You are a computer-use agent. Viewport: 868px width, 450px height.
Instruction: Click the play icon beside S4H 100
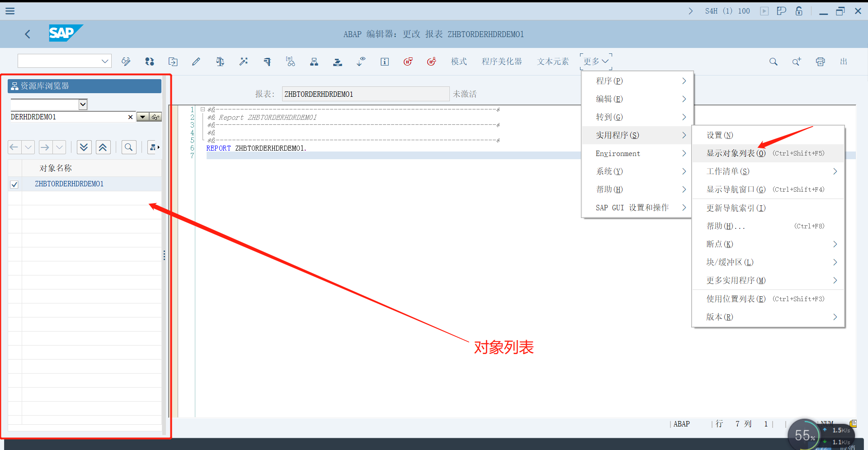coord(764,11)
